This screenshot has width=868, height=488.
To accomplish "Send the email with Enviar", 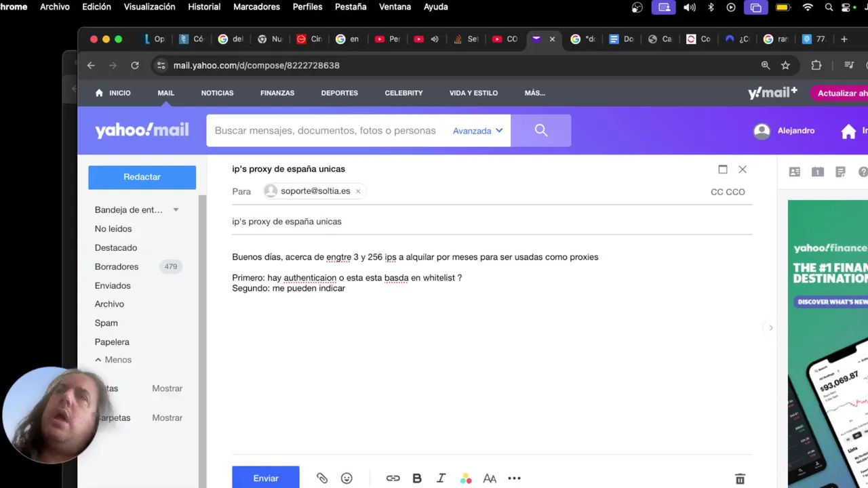I will [x=266, y=478].
